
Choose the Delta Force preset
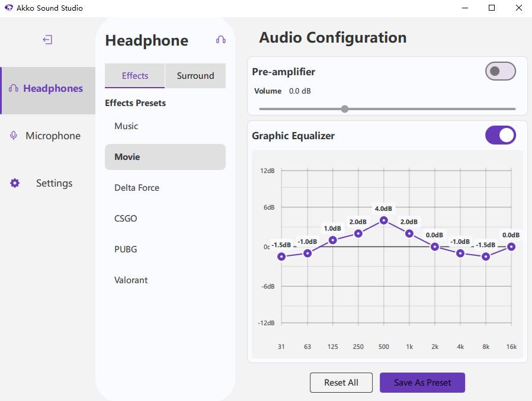click(137, 187)
